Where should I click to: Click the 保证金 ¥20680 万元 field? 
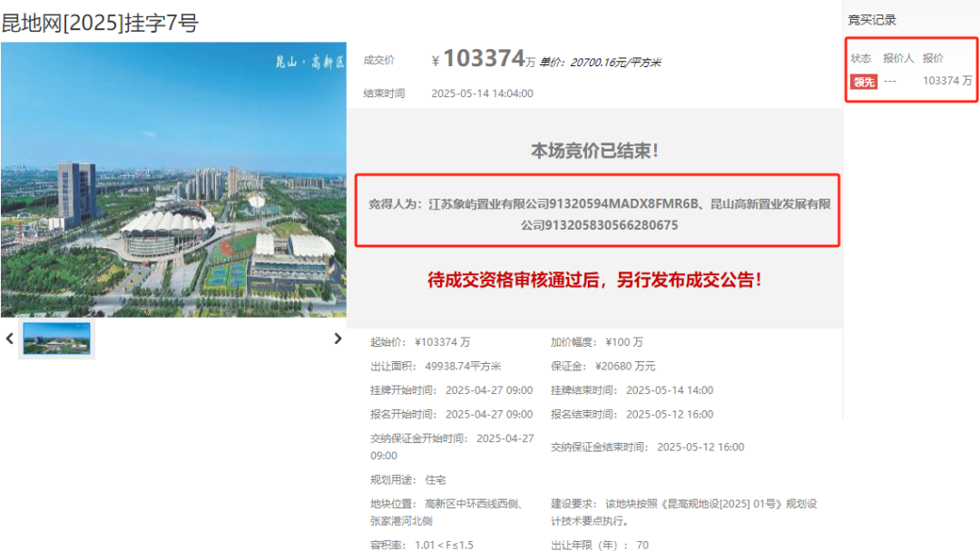pos(603,366)
